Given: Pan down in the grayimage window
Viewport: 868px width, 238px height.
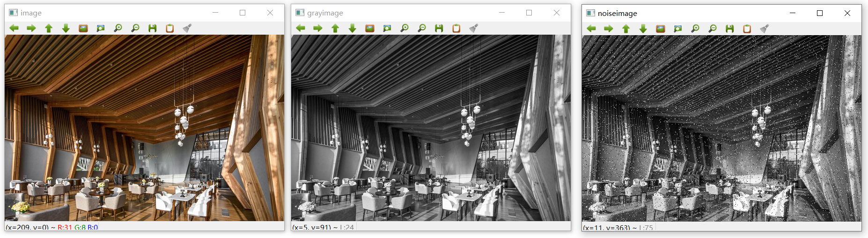Looking at the screenshot, I should click(x=353, y=28).
